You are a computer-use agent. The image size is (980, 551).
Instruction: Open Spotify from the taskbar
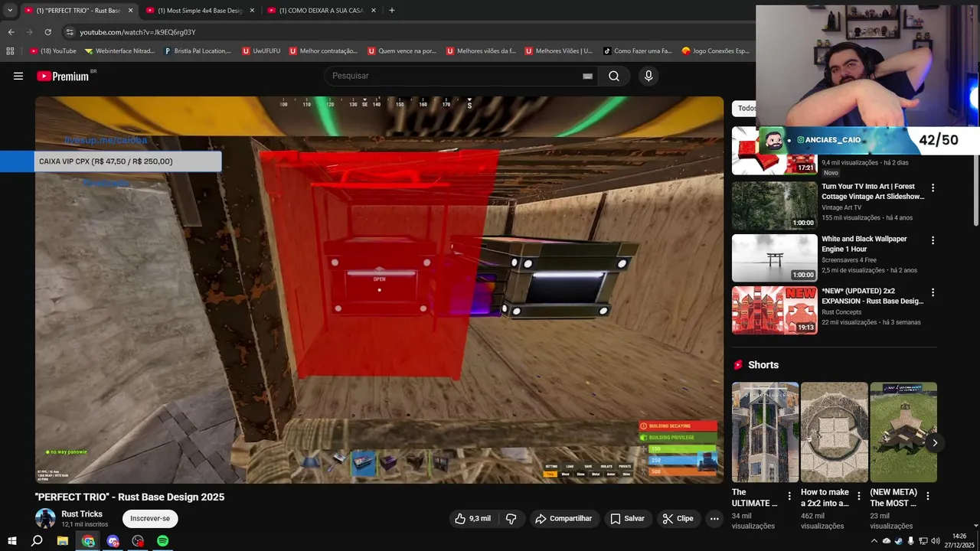coord(162,541)
